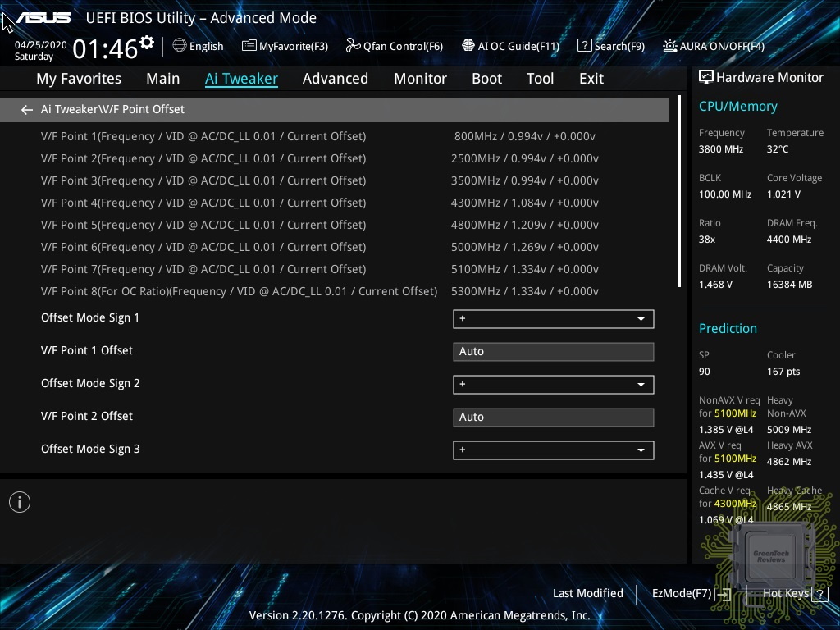The width and height of the screenshot is (840, 630).
Task: Click the Offset Mode Sign 3 label
Action: click(x=90, y=449)
